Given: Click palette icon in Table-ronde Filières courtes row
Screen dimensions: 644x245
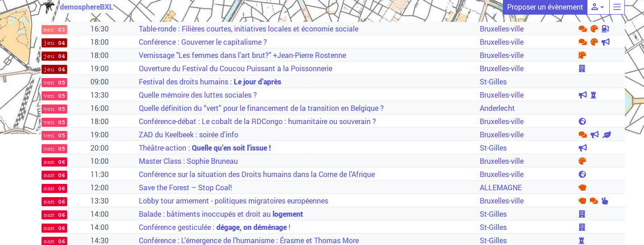Looking at the screenshot, I should (594, 29).
